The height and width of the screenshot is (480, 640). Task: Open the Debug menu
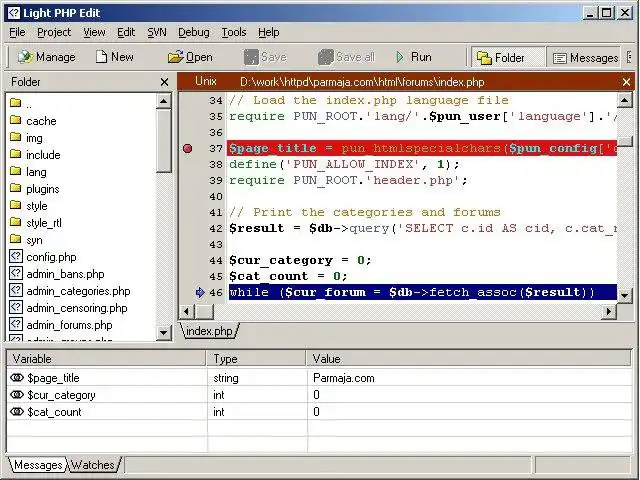[x=193, y=32]
